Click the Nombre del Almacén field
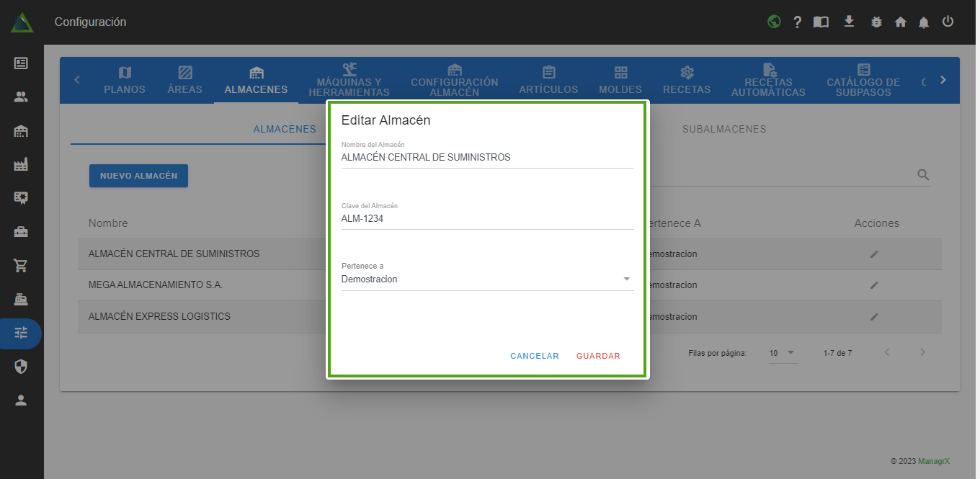The image size is (980, 479). [x=487, y=157]
